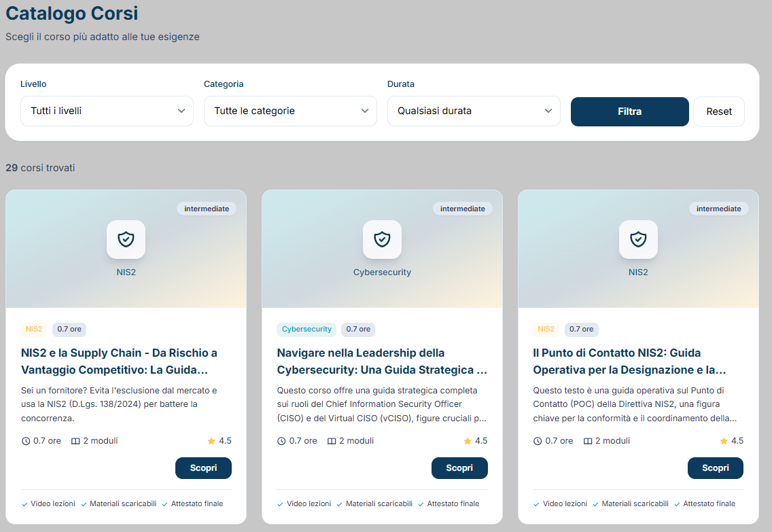
Task: Click the checkmark beside Materiali scaricabili on the second card
Action: 340,503
